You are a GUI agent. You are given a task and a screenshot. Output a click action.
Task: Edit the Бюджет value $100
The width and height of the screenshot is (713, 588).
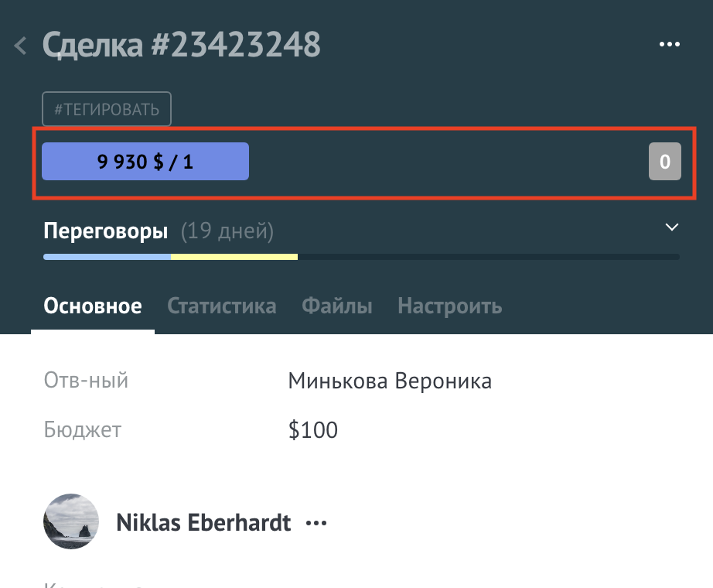point(312,430)
